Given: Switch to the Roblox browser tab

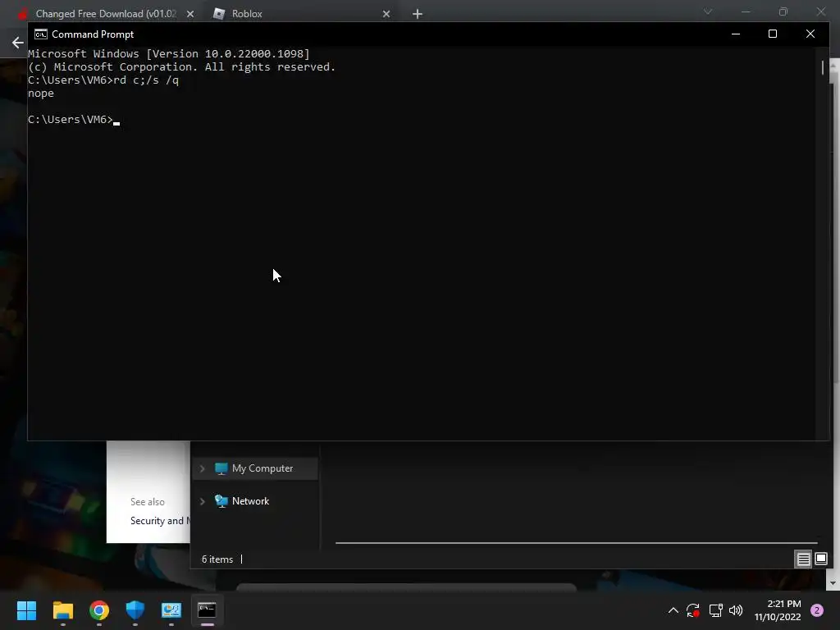Looking at the screenshot, I should (x=302, y=13).
